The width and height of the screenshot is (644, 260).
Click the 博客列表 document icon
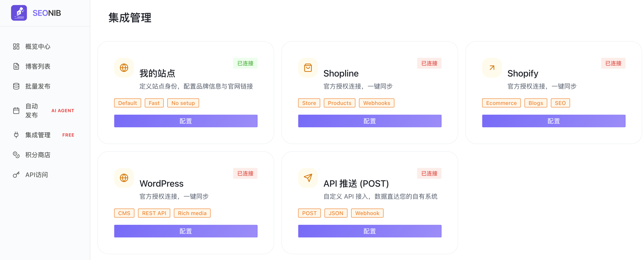pyautogui.click(x=16, y=66)
